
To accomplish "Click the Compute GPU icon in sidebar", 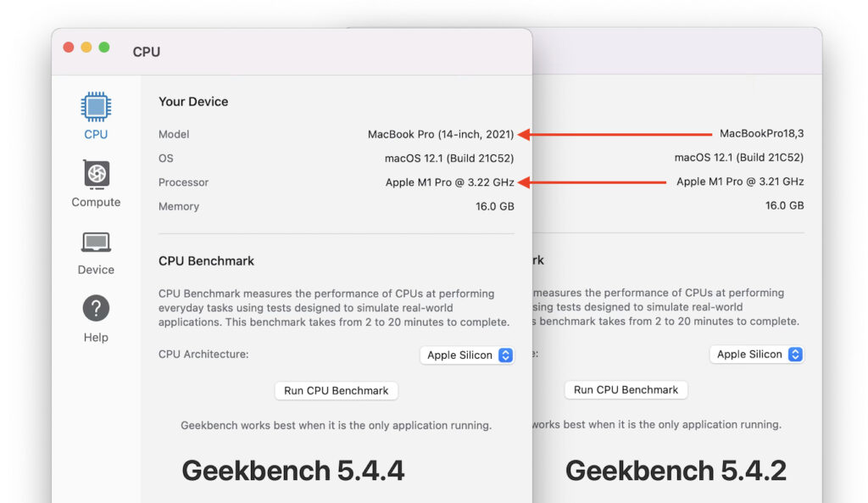I will [x=95, y=174].
